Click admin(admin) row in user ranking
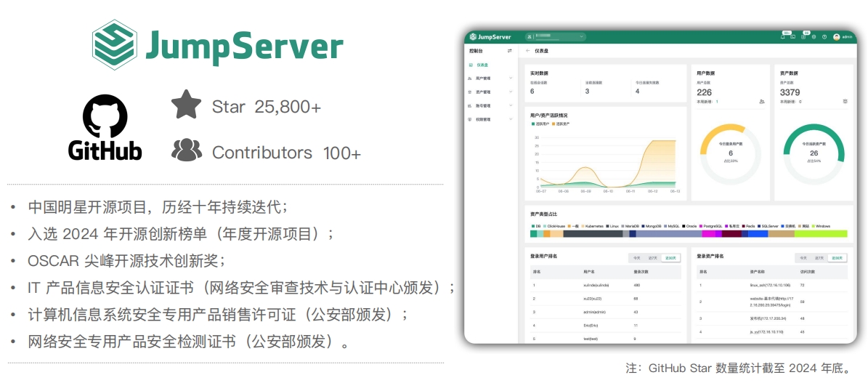 pos(606,312)
